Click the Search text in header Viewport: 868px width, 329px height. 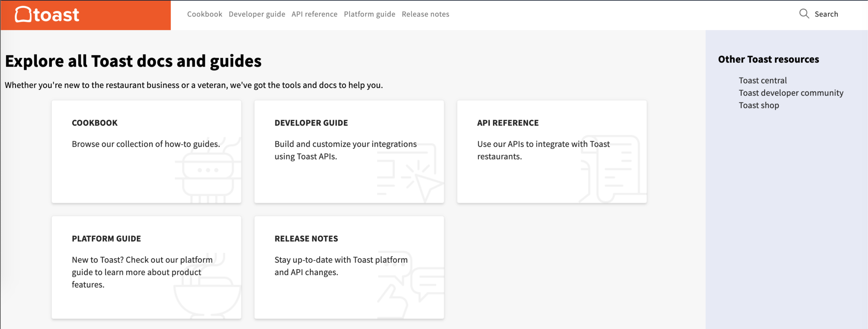(x=826, y=14)
